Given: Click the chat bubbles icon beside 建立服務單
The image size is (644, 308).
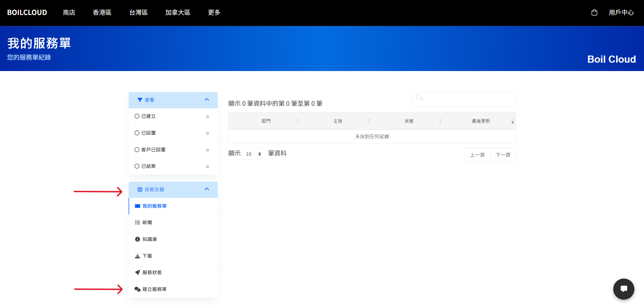Looking at the screenshot, I should point(138,289).
